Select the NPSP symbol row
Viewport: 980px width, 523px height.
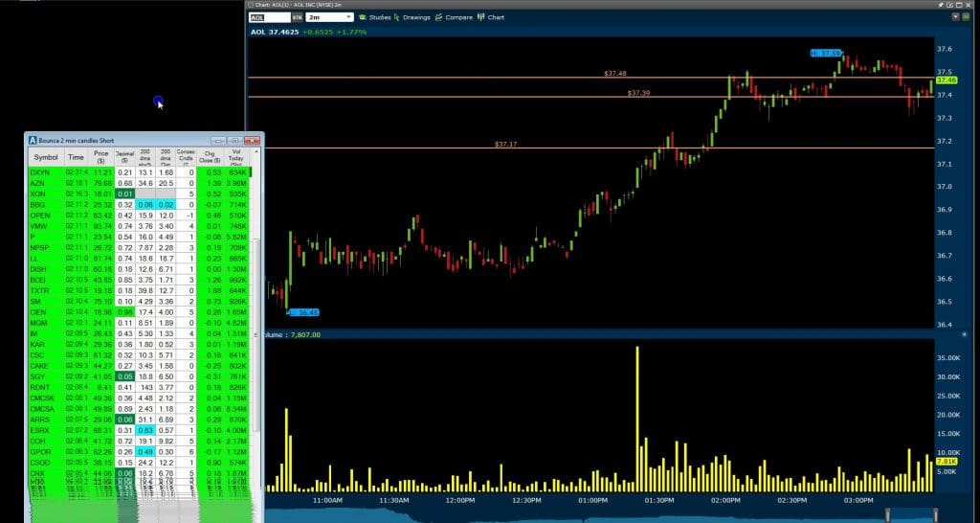coord(140,248)
